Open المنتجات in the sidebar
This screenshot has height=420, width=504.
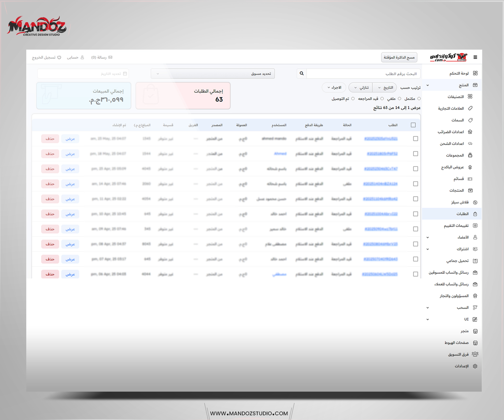pyautogui.click(x=457, y=191)
